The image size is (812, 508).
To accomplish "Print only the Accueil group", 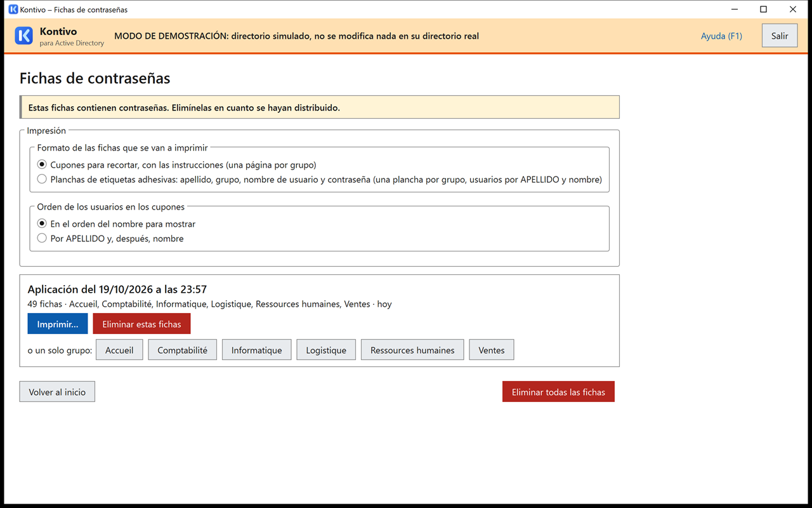I will [119, 350].
